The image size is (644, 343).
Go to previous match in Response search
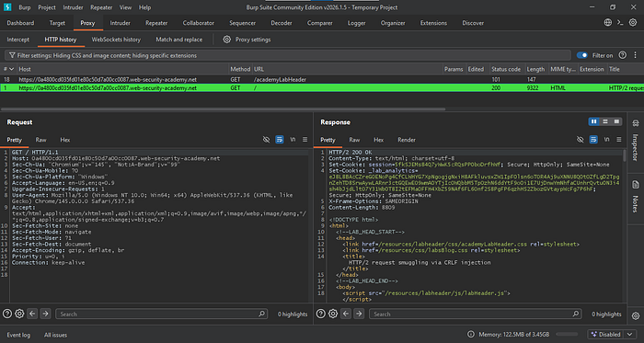point(346,314)
